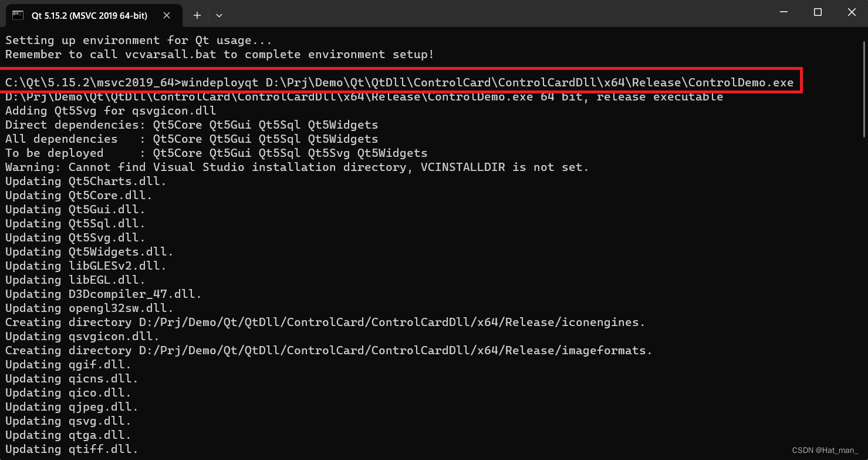Click 'Updating qgif.dll.' line

[x=69, y=365]
